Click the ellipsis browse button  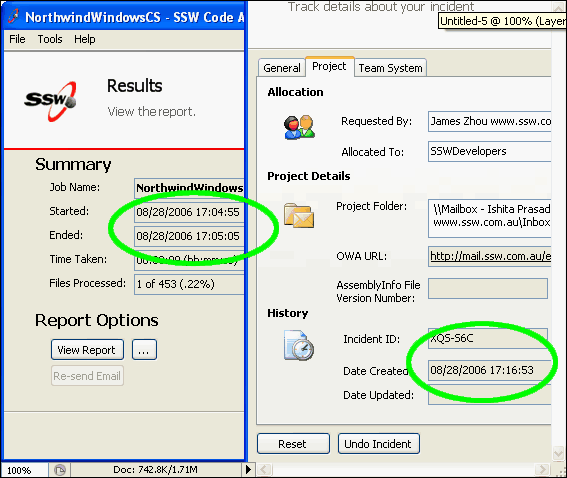[144, 350]
